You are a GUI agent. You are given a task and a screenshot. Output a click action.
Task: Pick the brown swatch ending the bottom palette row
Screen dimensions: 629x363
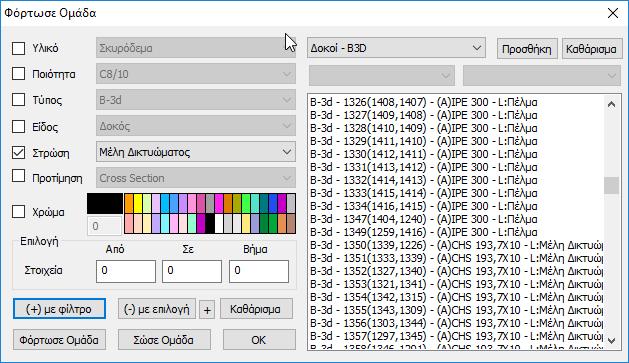pyautogui.click(x=291, y=223)
